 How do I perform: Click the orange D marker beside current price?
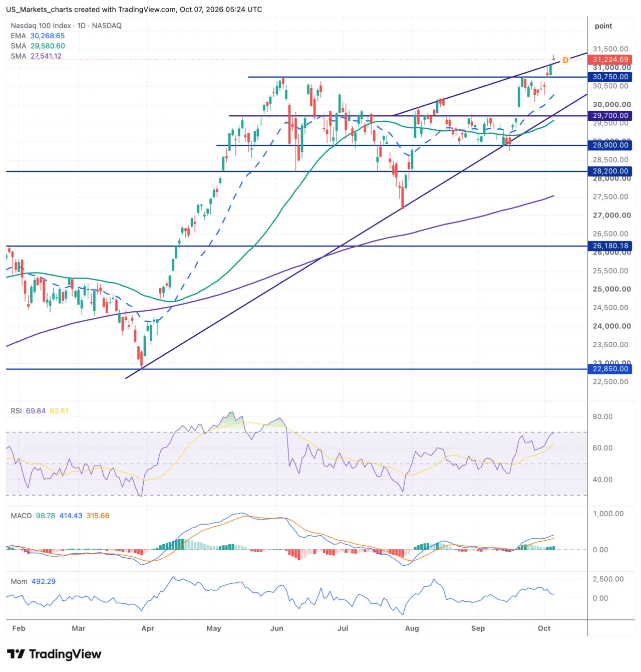point(565,60)
